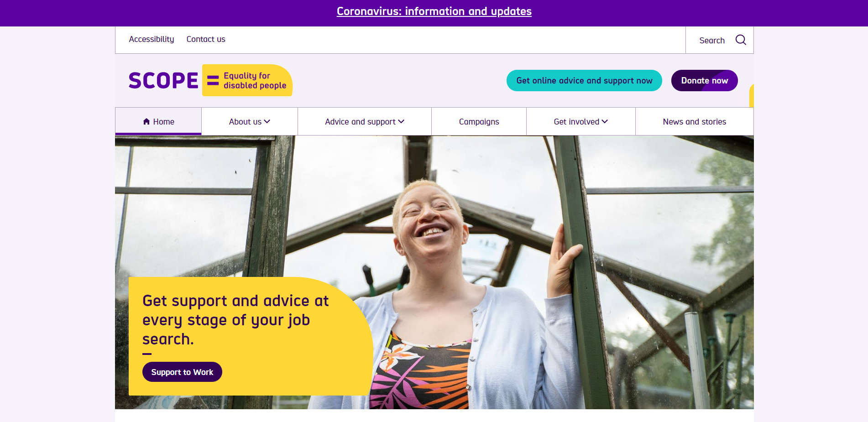Click the home icon in navigation
The image size is (868, 422).
pos(146,121)
